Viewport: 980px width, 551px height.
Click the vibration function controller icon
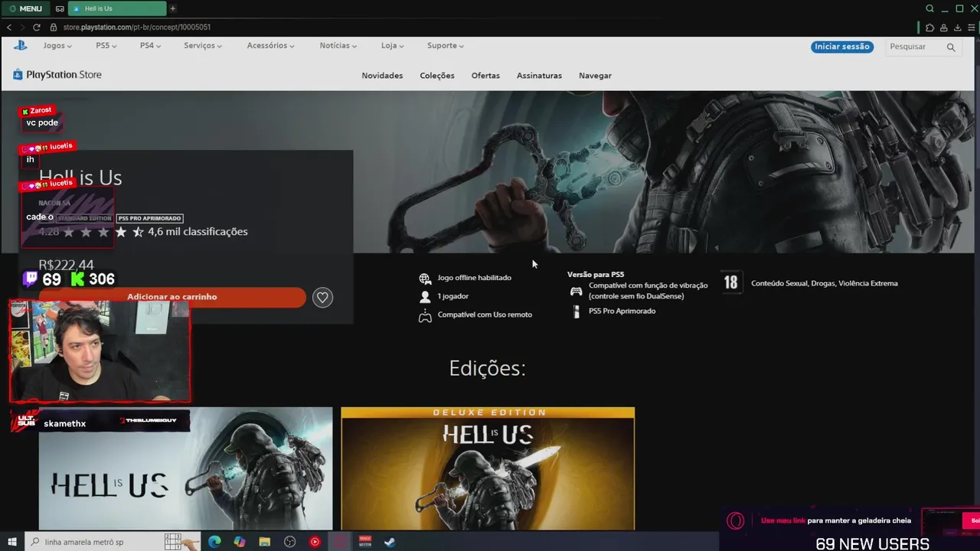(576, 291)
